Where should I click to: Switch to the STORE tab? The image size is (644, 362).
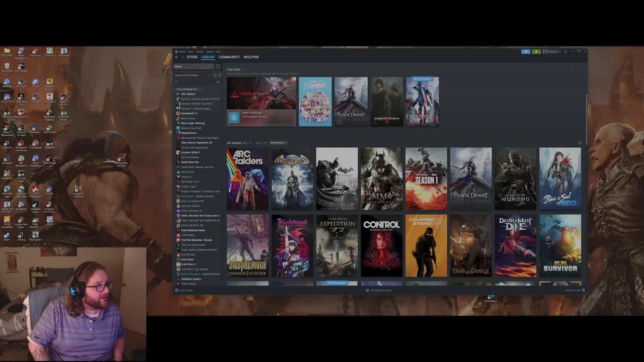[x=192, y=57]
